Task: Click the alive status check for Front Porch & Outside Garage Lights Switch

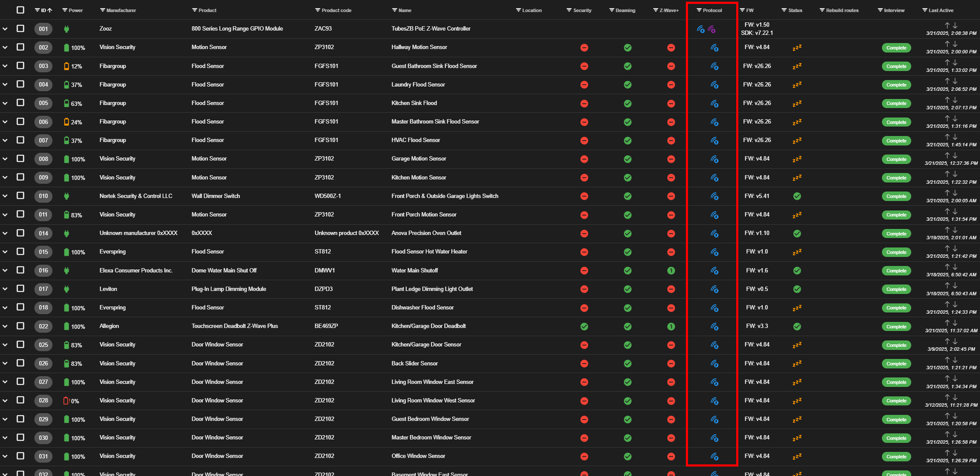Action: click(x=797, y=196)
